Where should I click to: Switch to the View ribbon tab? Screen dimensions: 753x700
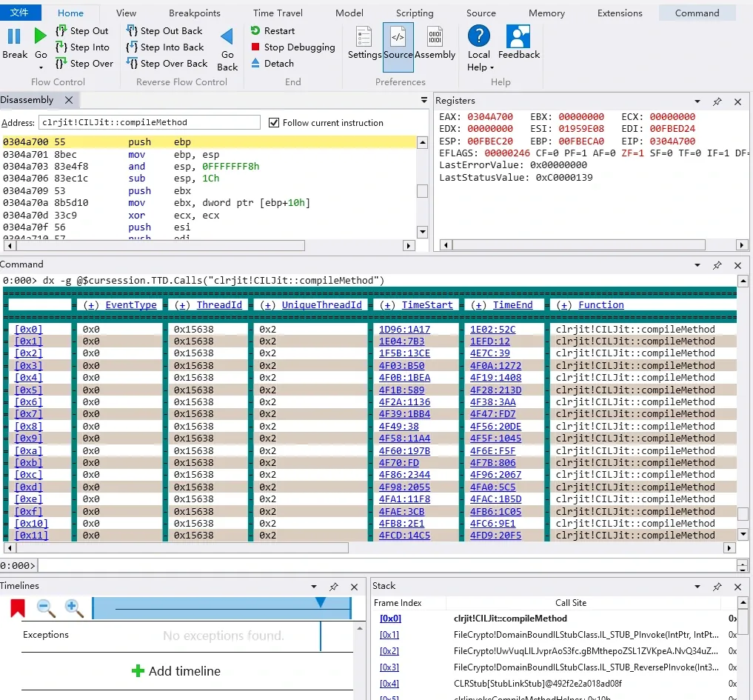[x=126, y=13]
